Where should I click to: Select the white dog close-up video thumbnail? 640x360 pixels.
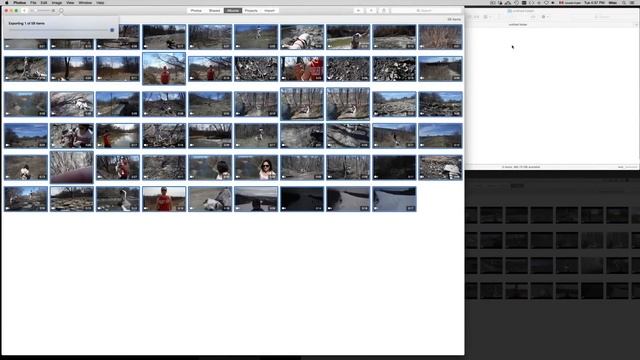coord(302,37)
